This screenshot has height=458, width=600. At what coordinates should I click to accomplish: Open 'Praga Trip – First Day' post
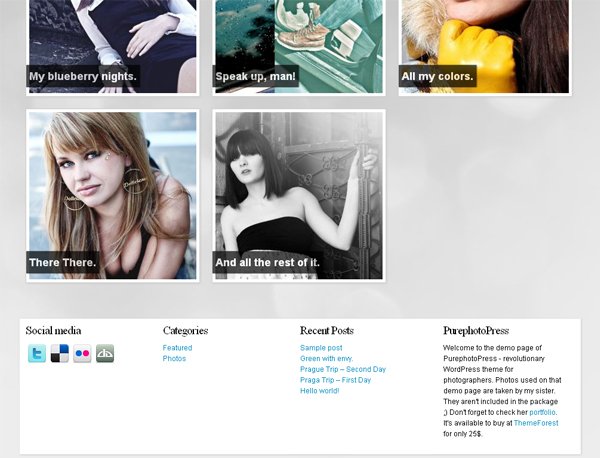click(336, 380)
